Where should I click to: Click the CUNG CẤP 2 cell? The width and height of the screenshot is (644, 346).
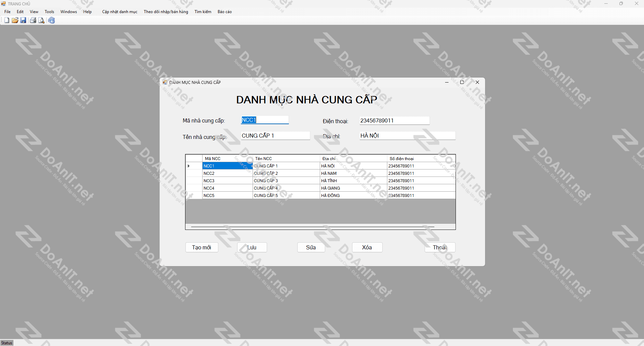pyautogui.click(x=286, y=173)
